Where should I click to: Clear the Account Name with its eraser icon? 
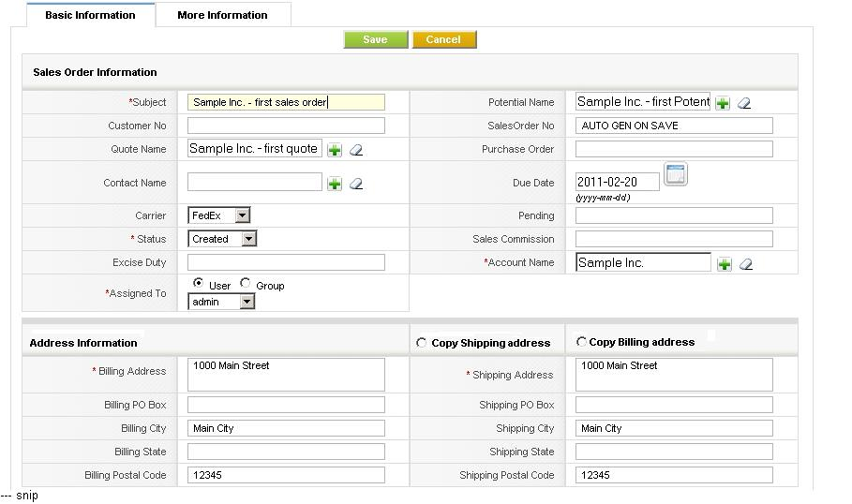tap(746, 264)
